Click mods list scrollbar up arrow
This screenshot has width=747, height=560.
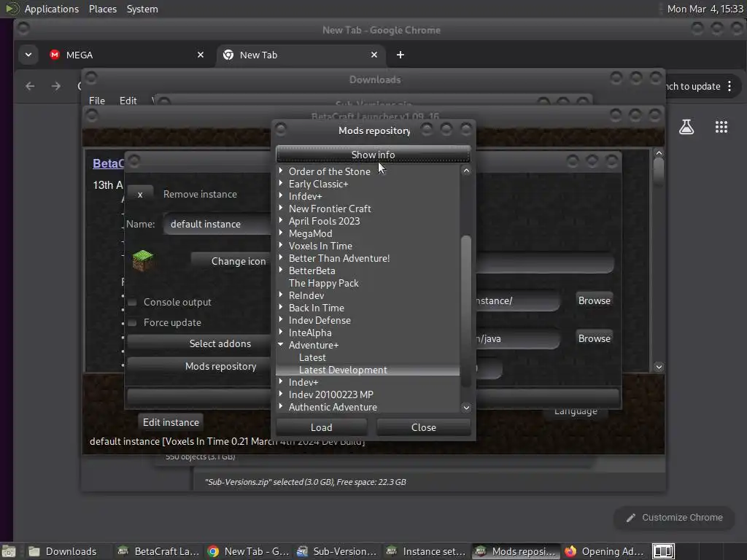click(466, 171)
